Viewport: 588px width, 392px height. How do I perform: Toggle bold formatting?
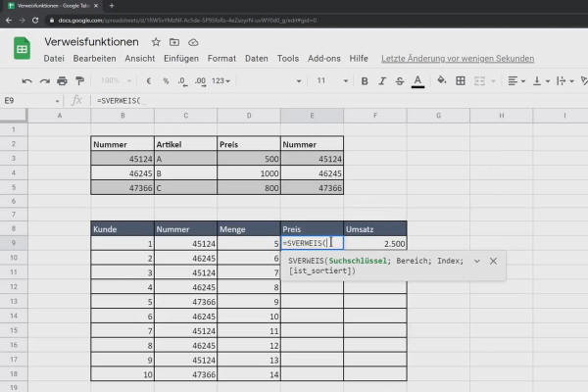[365, 81]
